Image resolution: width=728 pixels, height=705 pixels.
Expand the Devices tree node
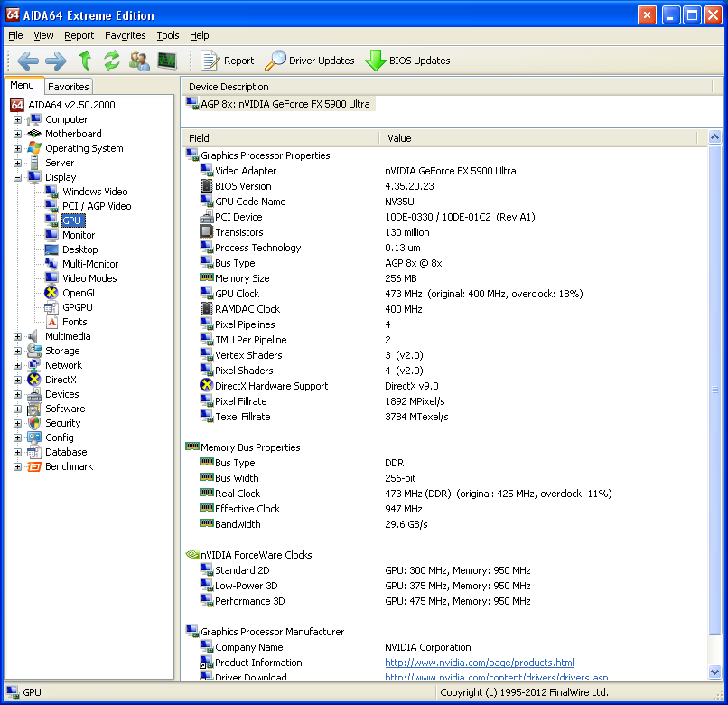coord(17,394)
